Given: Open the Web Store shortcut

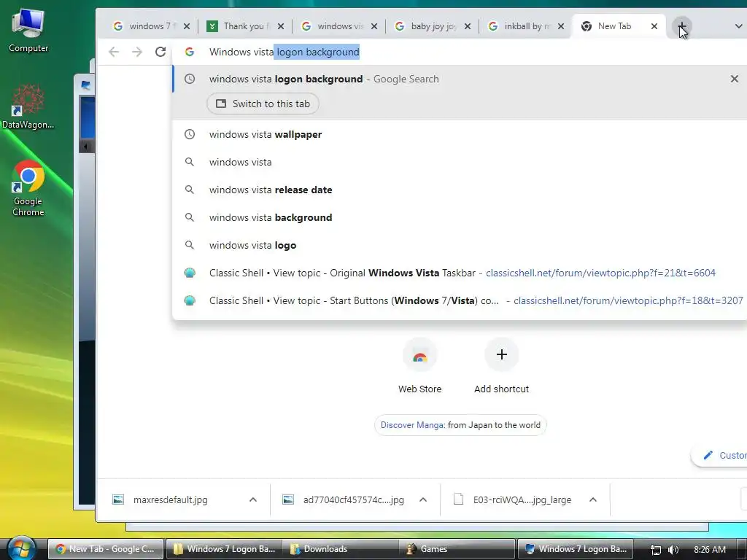Looking at the screenshot, I should (419, 366).
